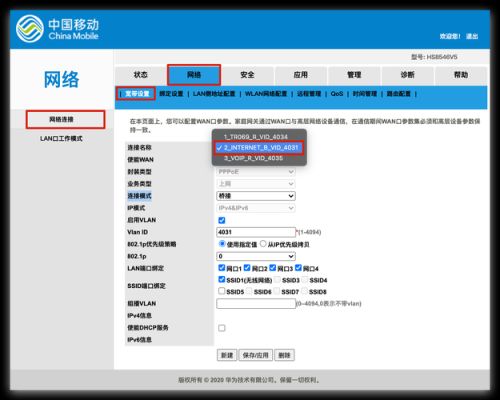Viewport: 500px width, 400px height.
Task: Open the 业务类型 dropdown
Action: (256, 184)
